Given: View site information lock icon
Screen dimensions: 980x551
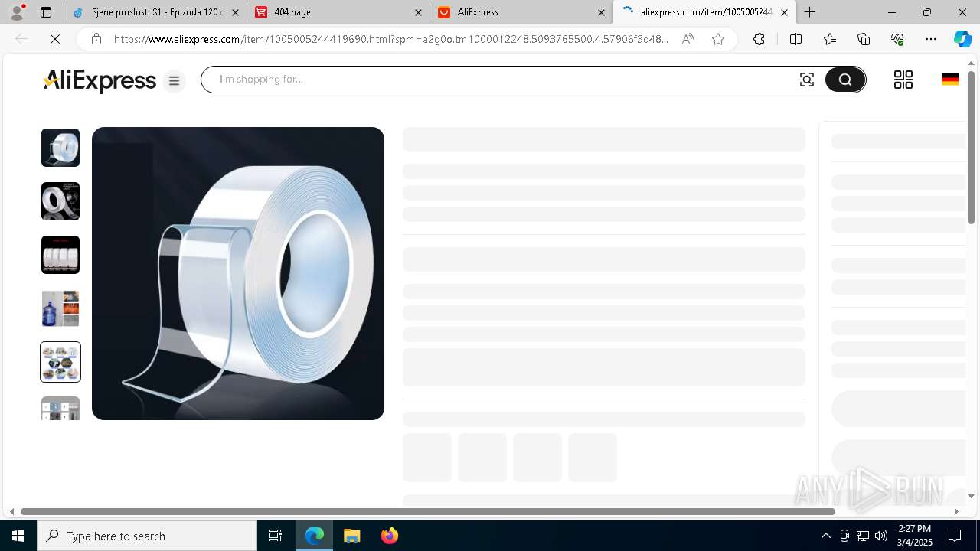Looking at the screenshot, I should pyautogui.click(x=96, y=39).
